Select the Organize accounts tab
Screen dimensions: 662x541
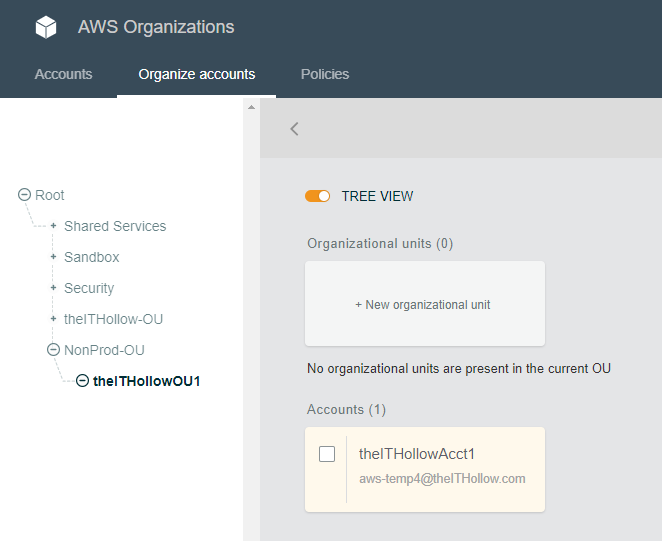196,74
